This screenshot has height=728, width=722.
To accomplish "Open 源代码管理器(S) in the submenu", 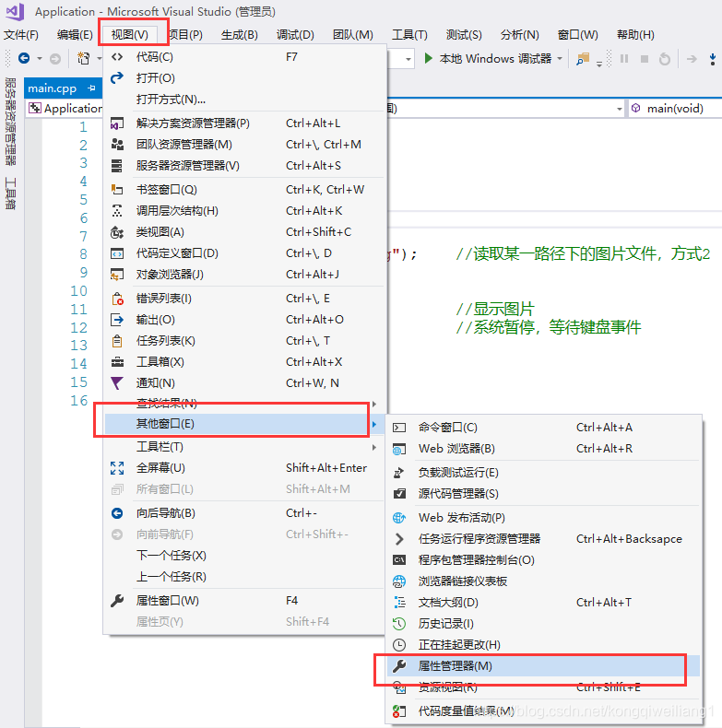I will [x=544, y=494].
